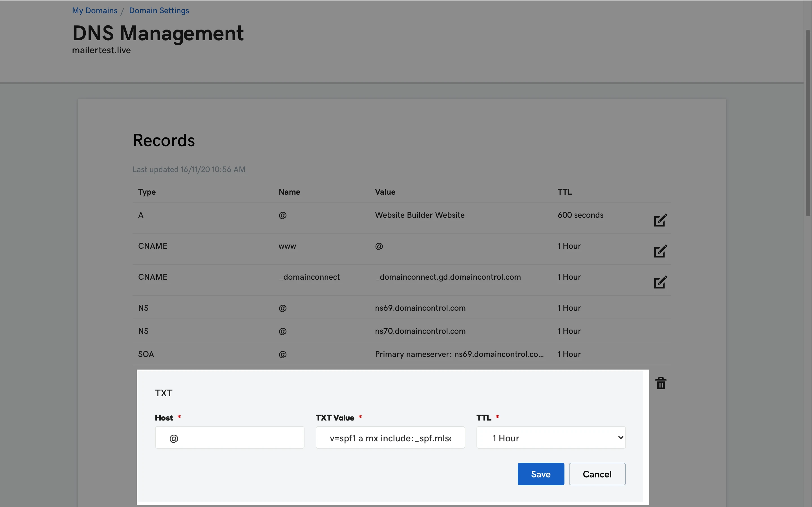
Task: Edit the A record with pencil icon
Action: tap(660, 220)
